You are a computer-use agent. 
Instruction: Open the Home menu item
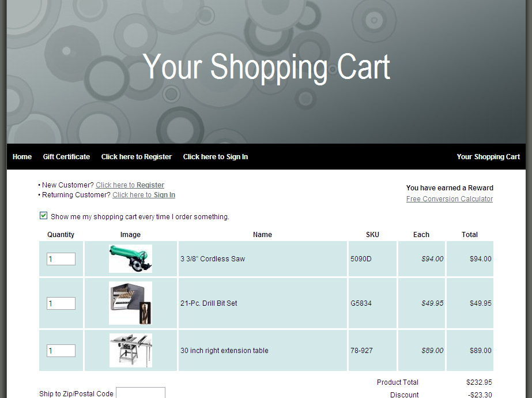[x=22, y=157]
